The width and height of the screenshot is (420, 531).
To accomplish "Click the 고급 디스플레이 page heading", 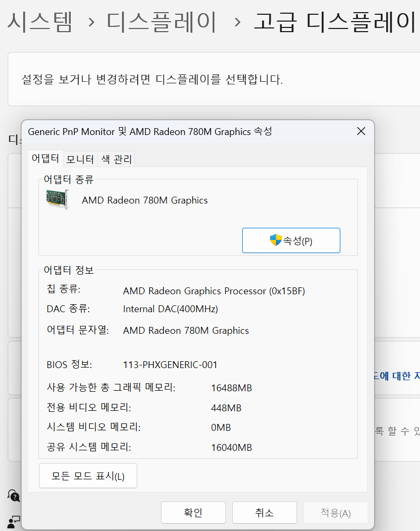I will (x=335, y=22).
